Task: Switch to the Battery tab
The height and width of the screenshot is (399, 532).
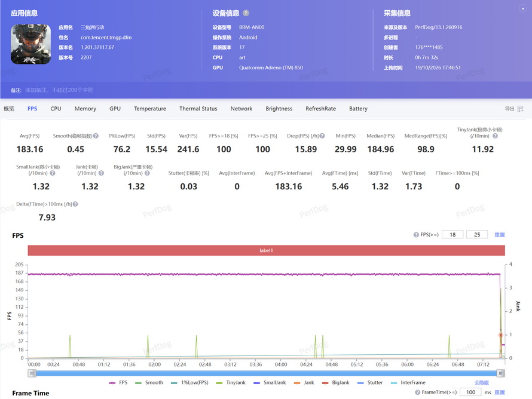Action: click(358, 109)
